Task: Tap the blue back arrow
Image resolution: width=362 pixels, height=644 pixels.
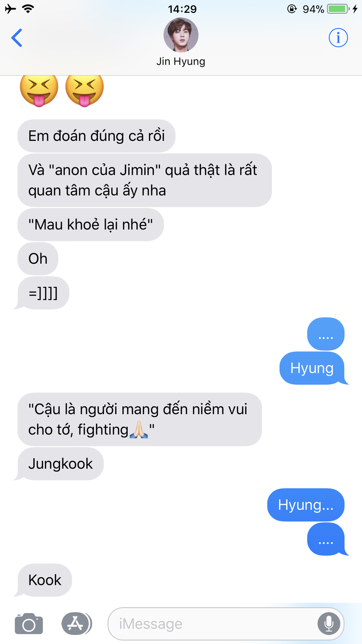Action: click(x=17, y=38)
